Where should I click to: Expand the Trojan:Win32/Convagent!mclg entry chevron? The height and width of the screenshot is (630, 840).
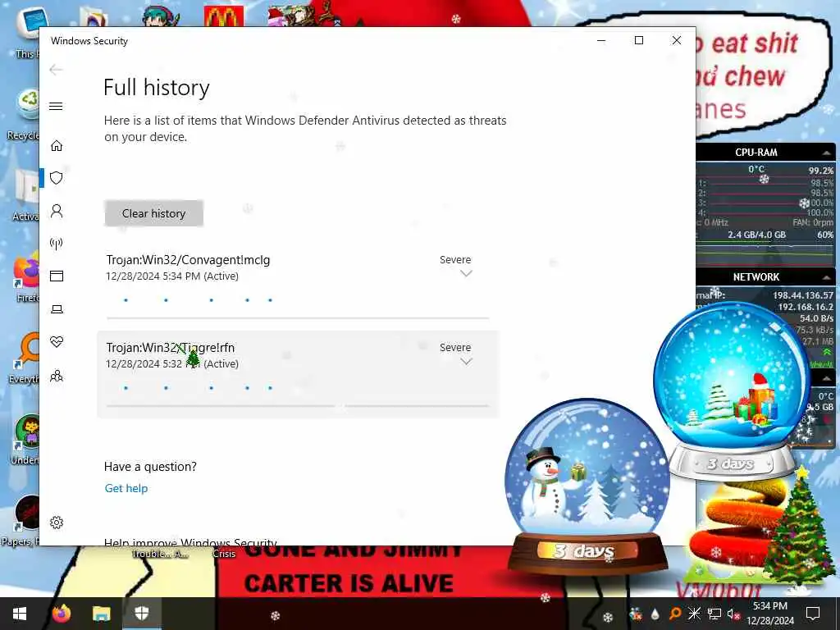466,273
